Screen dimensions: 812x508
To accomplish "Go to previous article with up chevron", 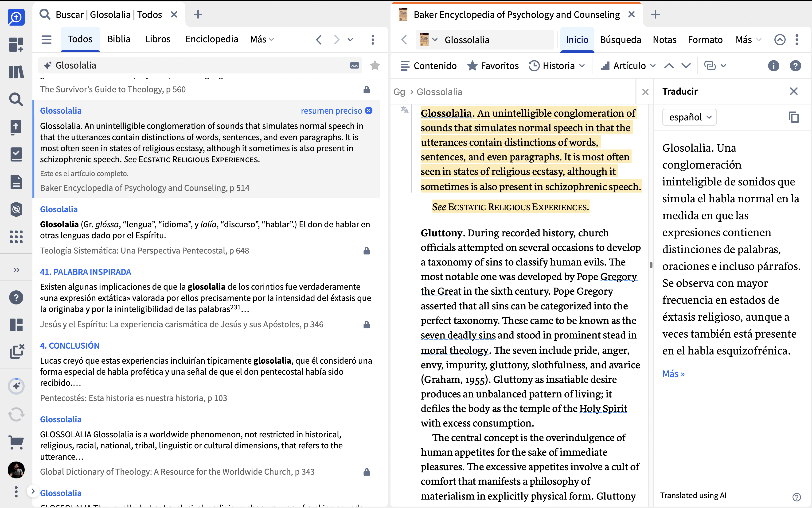I will 669,65.
